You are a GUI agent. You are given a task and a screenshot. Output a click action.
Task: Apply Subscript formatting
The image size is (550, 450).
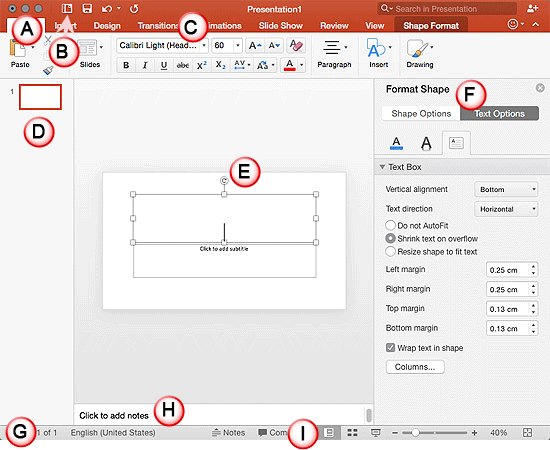click(220, 65)
